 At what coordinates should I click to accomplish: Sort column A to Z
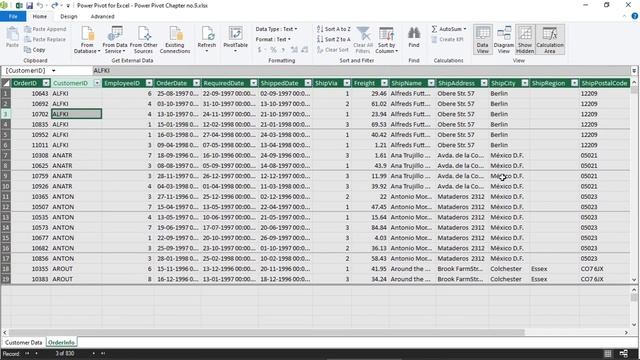point(333,29)
